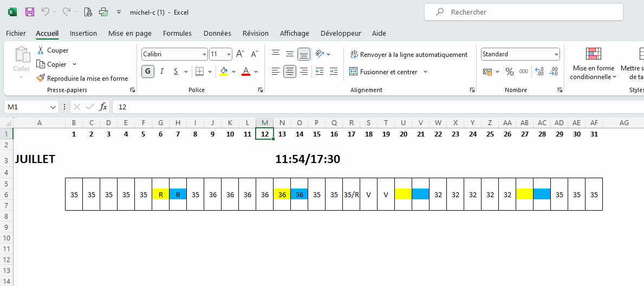Image resolution: width=644 pixels, height=286 pixels.
Task: Open the Révision tab
Action: (x=256, y=33)
